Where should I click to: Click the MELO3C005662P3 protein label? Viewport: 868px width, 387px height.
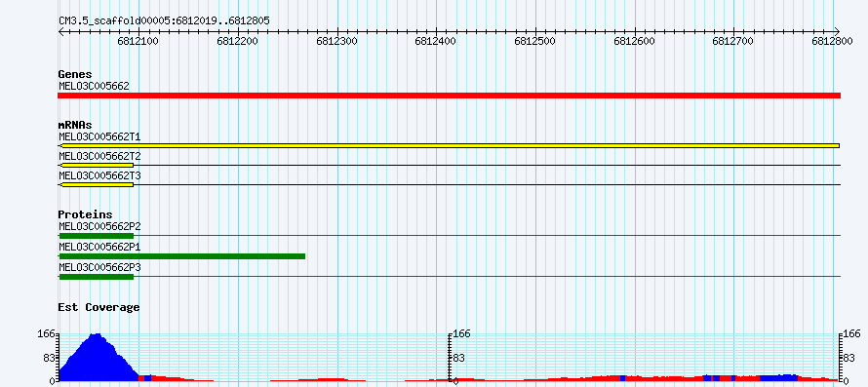99,267
